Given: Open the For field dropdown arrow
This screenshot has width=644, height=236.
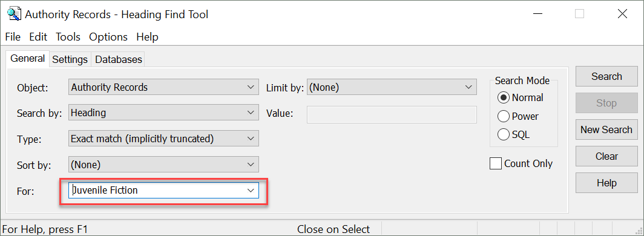Looking at the screenshot, I should 251,191.
